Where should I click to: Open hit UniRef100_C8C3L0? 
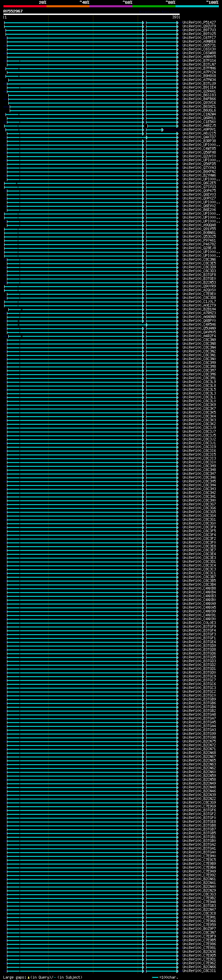pos(199,401)
